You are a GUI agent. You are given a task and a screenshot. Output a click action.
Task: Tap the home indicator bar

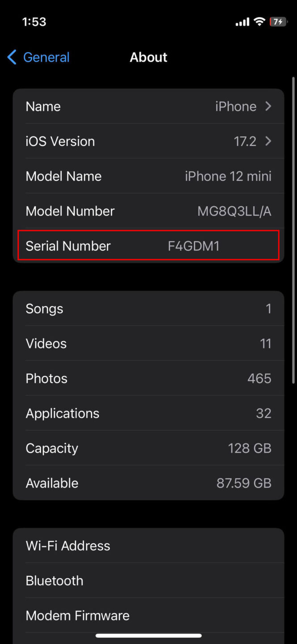[148, 635]
